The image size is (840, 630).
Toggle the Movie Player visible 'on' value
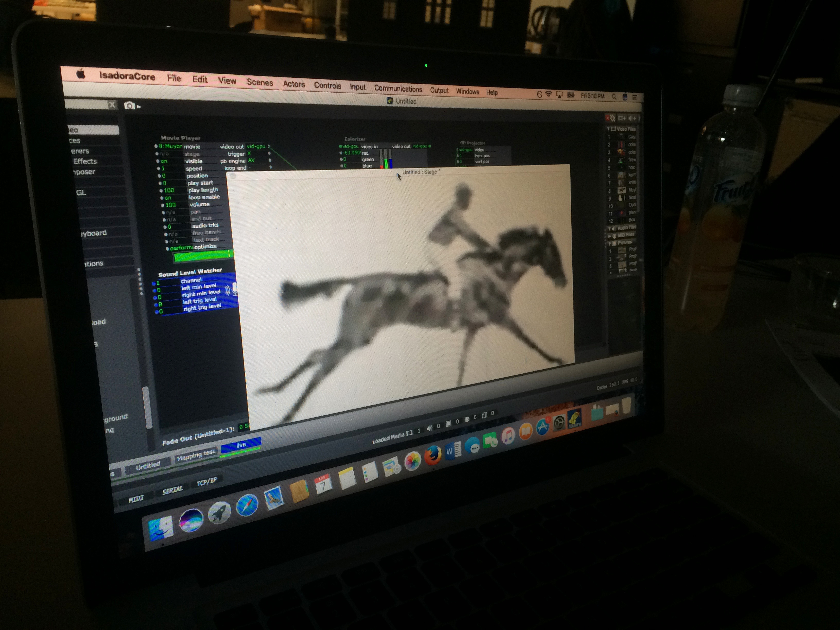[x=164, y=161]
